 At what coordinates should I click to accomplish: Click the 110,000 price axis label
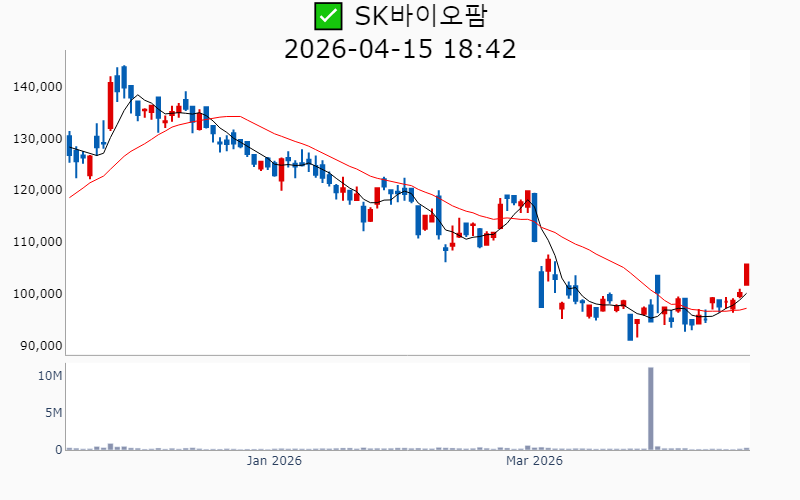pos(38,242)
